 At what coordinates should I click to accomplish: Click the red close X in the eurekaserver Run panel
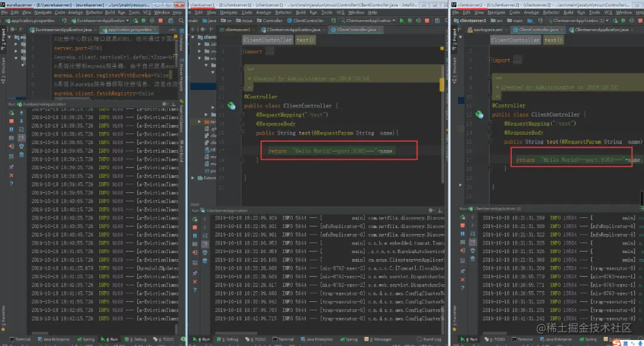pyautogui.click(x=11, y=176)
